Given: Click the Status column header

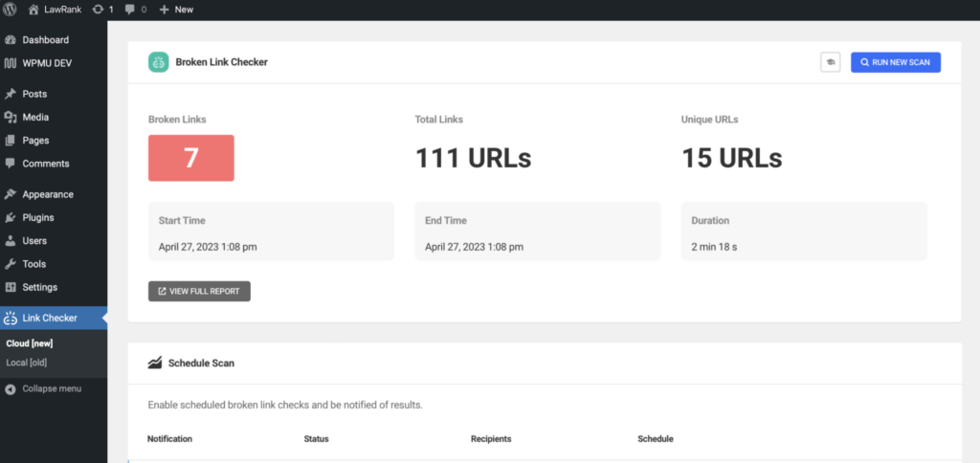Looking at the screenshot, I should pyautogui.click(x=316, y=439).
